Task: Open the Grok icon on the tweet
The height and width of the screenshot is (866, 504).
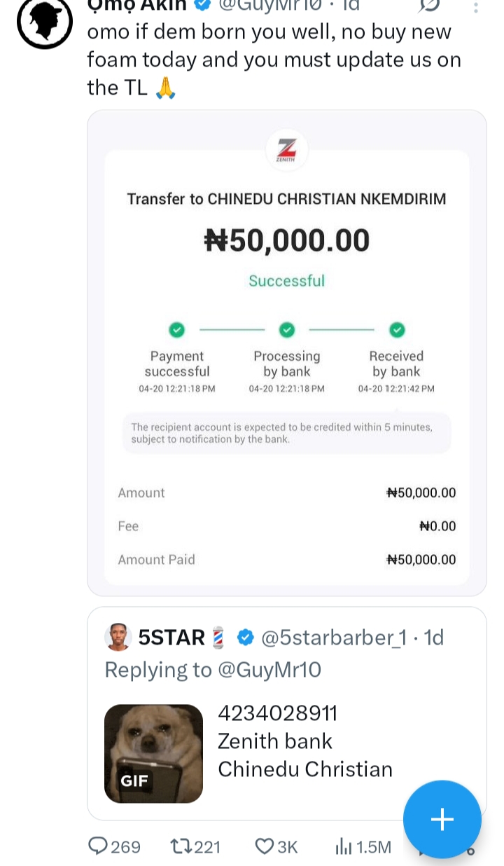Action: [428, 6]
